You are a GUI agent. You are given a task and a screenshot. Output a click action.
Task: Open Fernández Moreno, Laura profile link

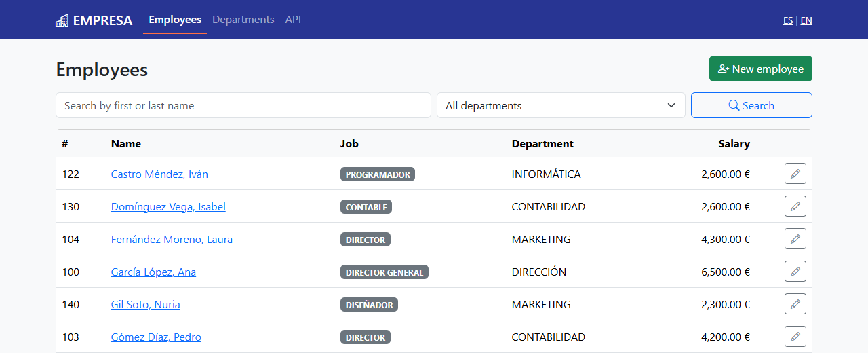(172, 239)
